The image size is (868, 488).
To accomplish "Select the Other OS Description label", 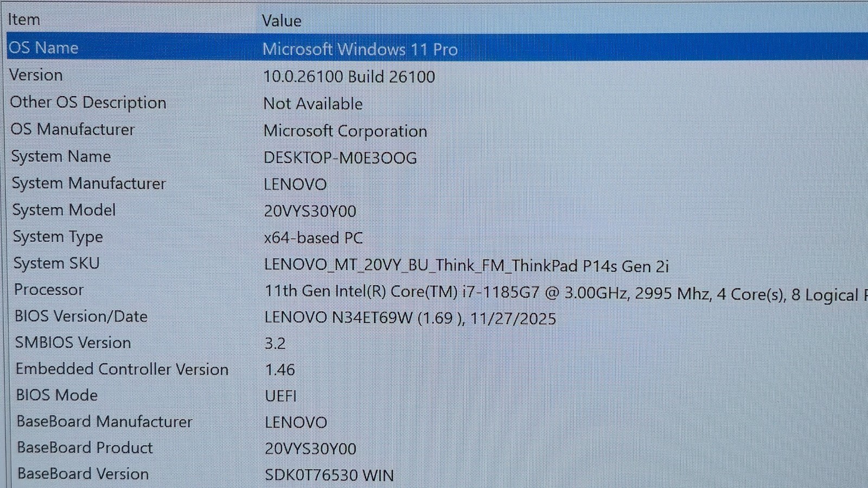I will click(88, 102).
